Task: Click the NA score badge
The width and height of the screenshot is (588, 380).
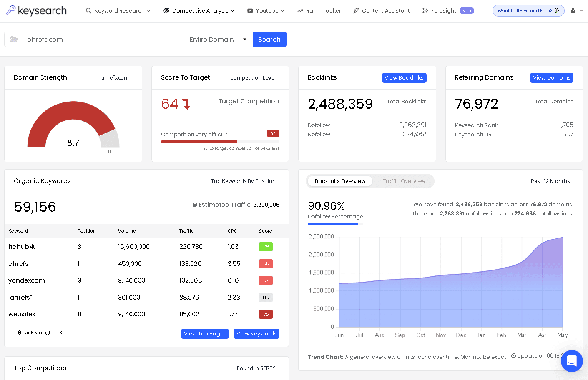Action: coord(266,297)
